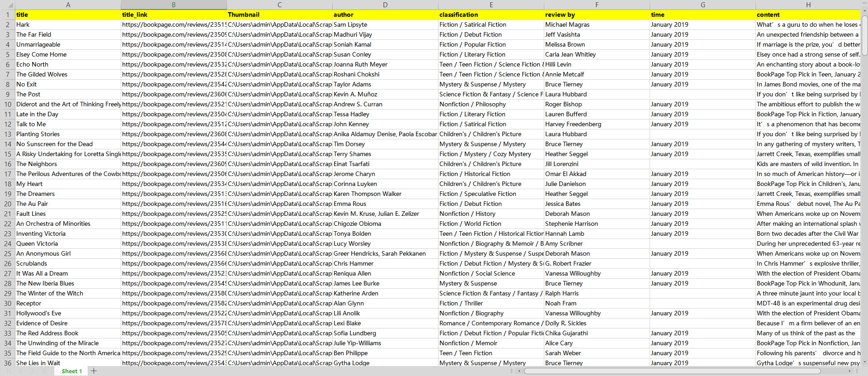868x376 pixels.
Task: Select 'Sarah Weber' reviewer cell
Action: pyautogui.click(x=597, y=353)
